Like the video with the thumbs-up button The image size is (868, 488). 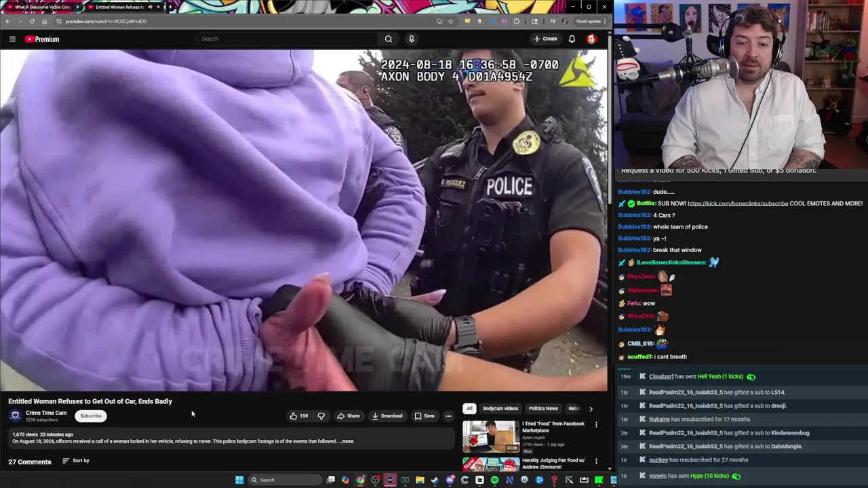pyautogui.click(x=298, y=416)
